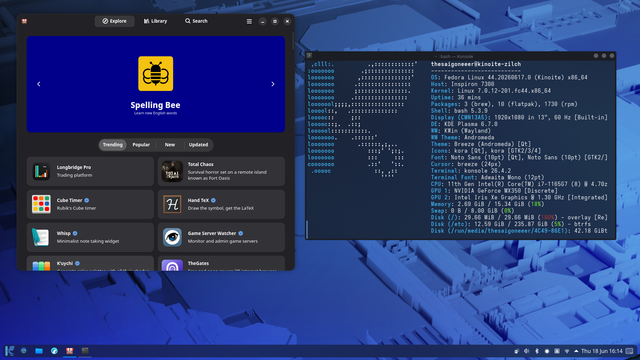This screenshot has height=360, width=640.
Task: Click the Spelling Bee app icon in banner
Action: click(x=156, y=74)
